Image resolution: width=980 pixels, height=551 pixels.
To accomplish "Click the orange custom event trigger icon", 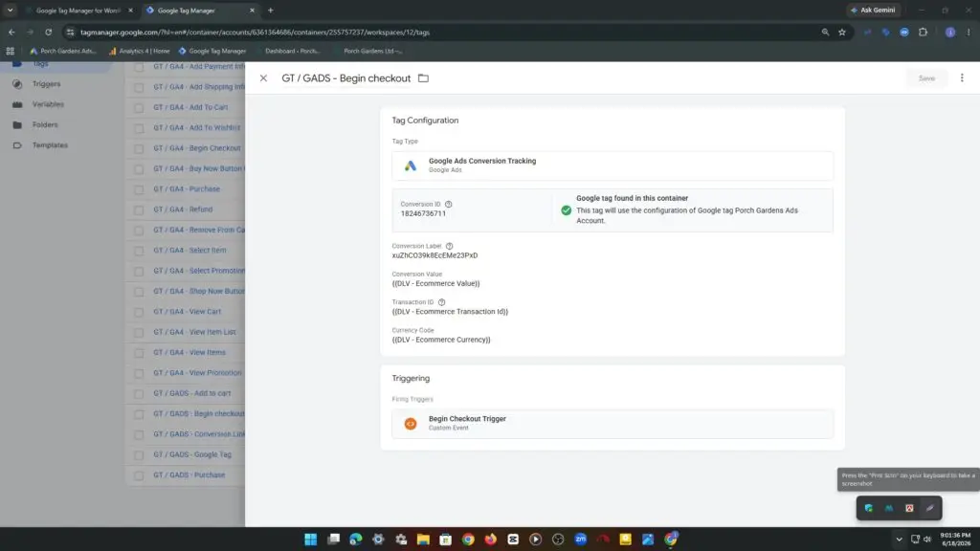I will (x=410, y=424).
